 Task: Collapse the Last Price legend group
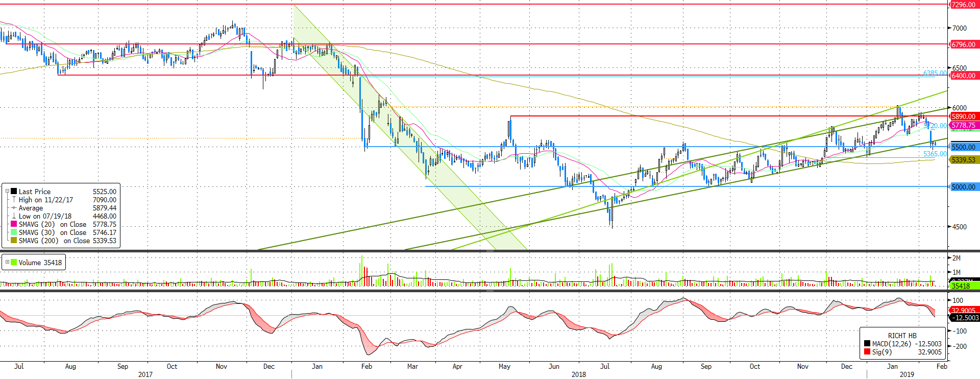click(7, 191)
